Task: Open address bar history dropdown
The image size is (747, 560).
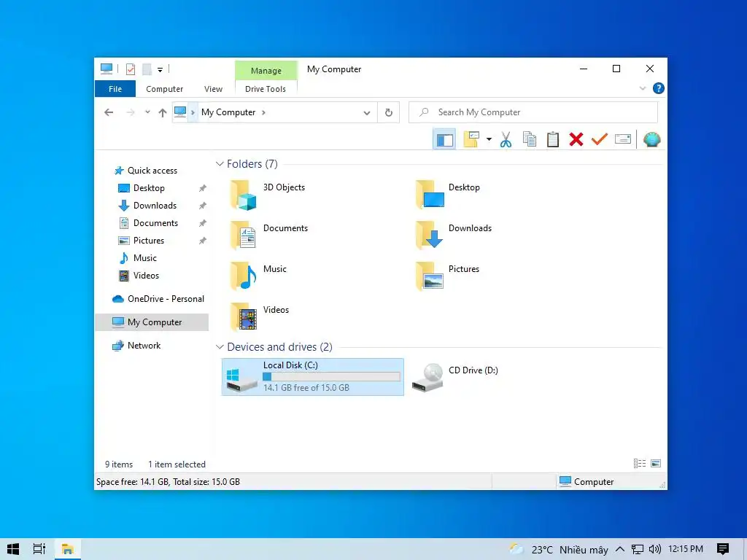Action: [367, 113]
